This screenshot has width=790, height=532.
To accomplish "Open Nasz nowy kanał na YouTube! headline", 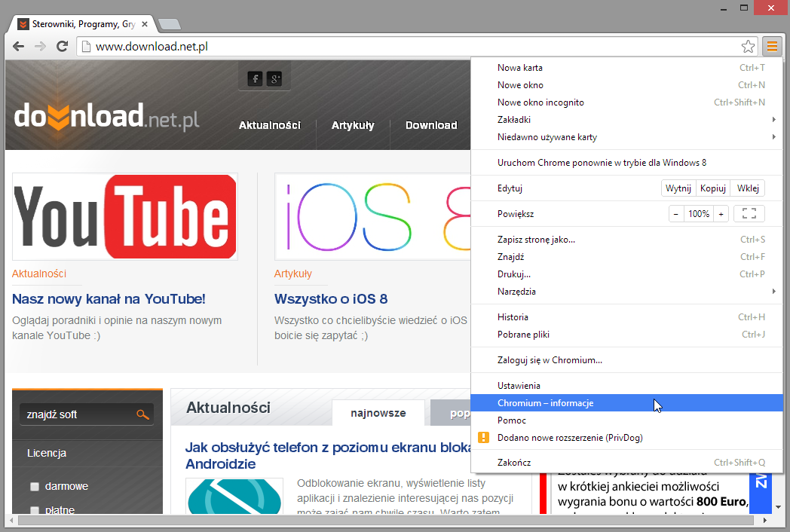I will (109, 298).
